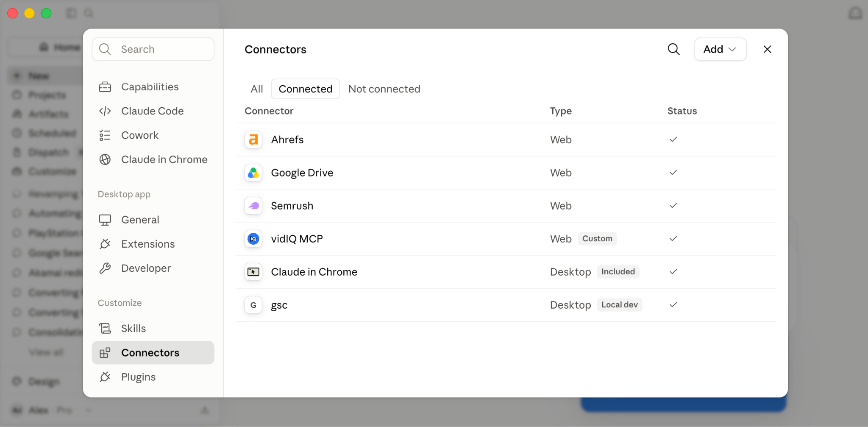
Task: Click the Claude in Chrome status checkmark
Action: 673,271
